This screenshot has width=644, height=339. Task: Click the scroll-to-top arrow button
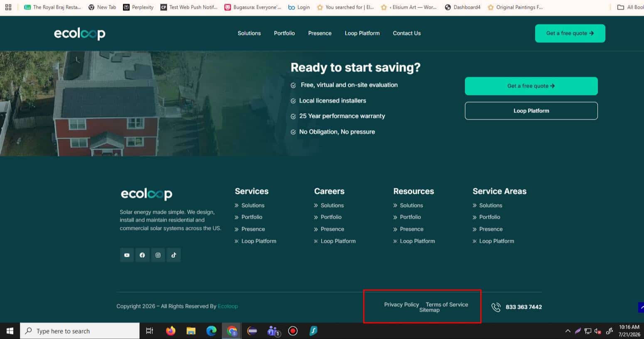641,307
